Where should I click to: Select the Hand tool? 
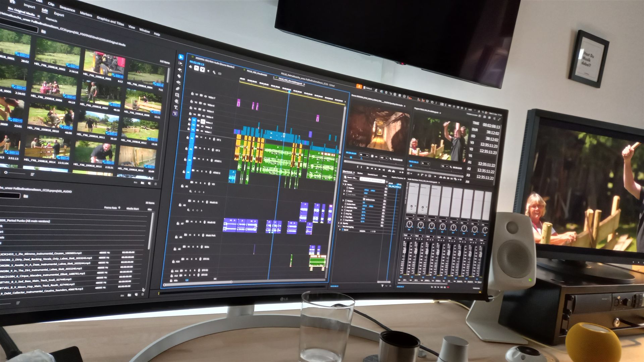click(176, 101)
